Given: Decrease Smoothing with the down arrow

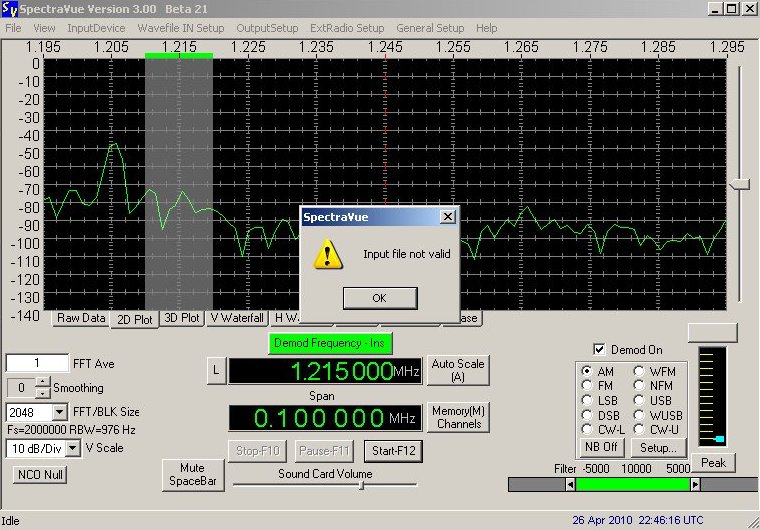Looking at the screenshot, I should pyautogui.click(x=43, y=393).
